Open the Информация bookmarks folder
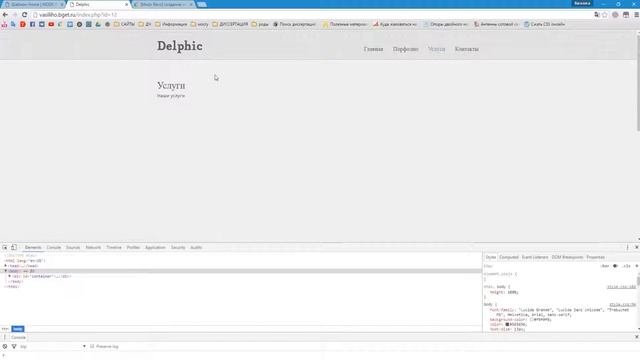Image resolution: width=640 pixels, height=360 pixels. (x=171, y=24)
